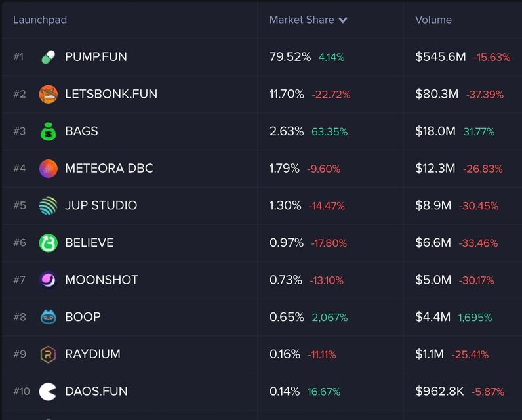522x420 pixels.
Task: Click the METEORA DBC orange icon
Action: (x=48, y=169)
